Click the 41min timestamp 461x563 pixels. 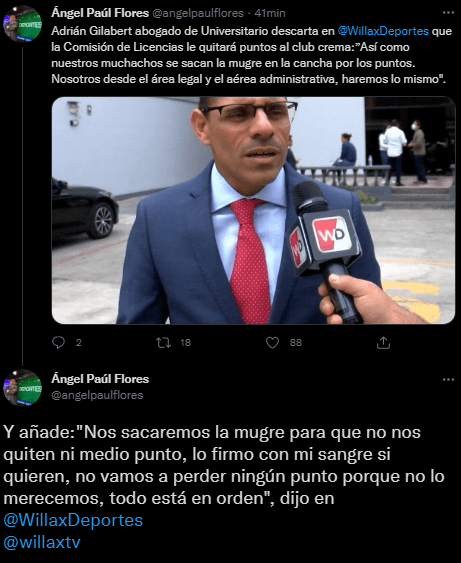coord(270,13)
